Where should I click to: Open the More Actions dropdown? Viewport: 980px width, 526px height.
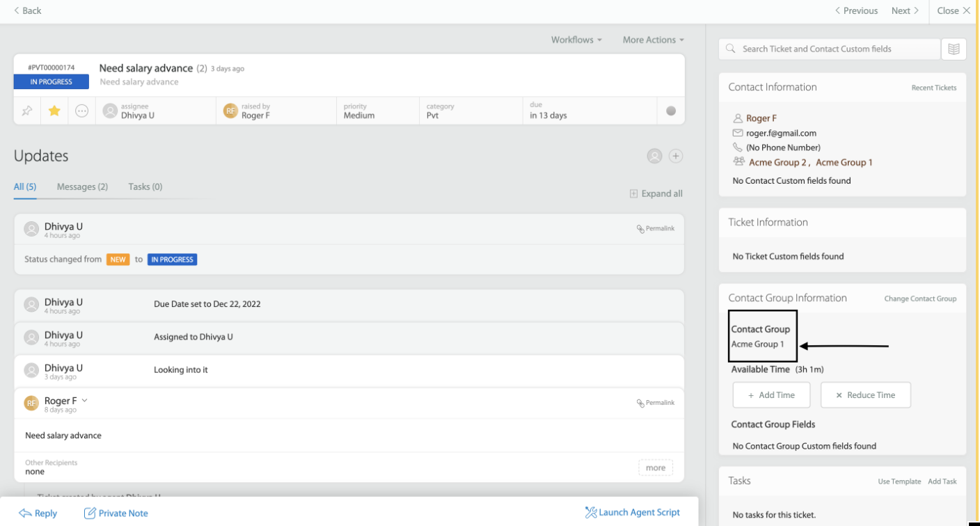(x=653, y=40)
